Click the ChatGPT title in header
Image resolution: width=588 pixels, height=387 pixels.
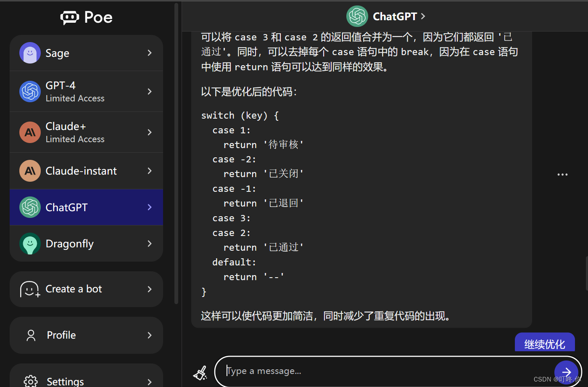click(x=395, y=16)
